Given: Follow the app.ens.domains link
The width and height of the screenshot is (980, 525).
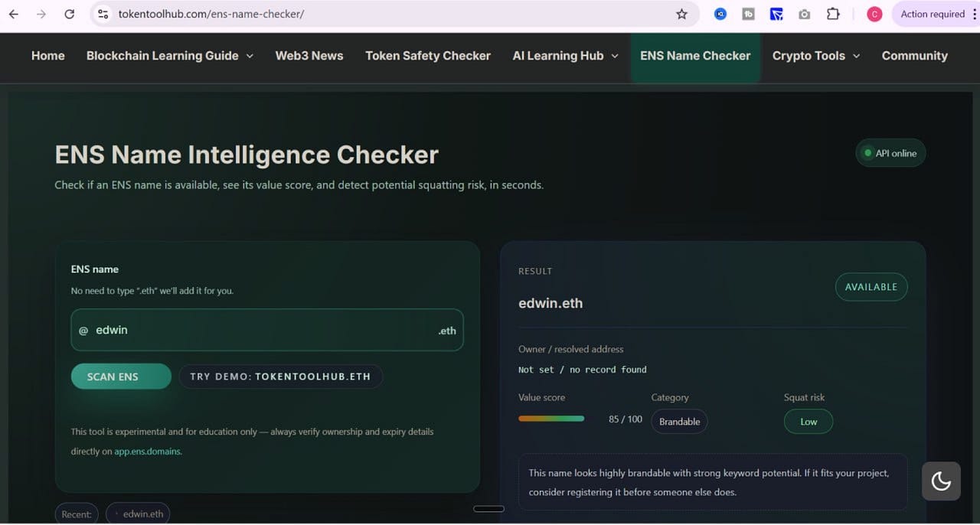Looking at the screenshot, I should point(148,452).
